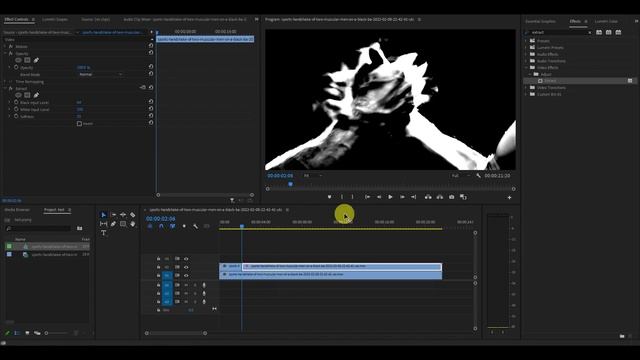Reset the Softness parameter
This screenshot has height=360, width=640.
(x=151, y=116)
